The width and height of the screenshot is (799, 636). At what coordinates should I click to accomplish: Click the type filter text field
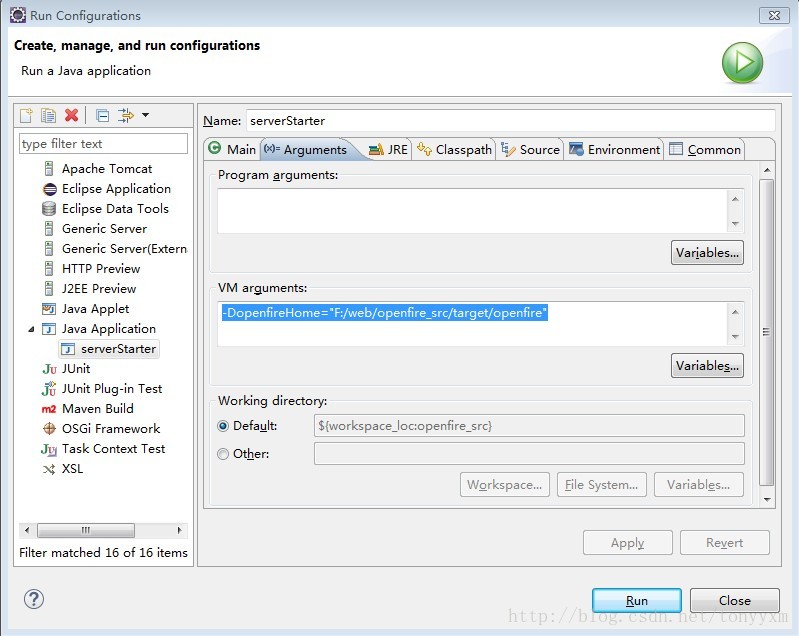pos(103,144)
